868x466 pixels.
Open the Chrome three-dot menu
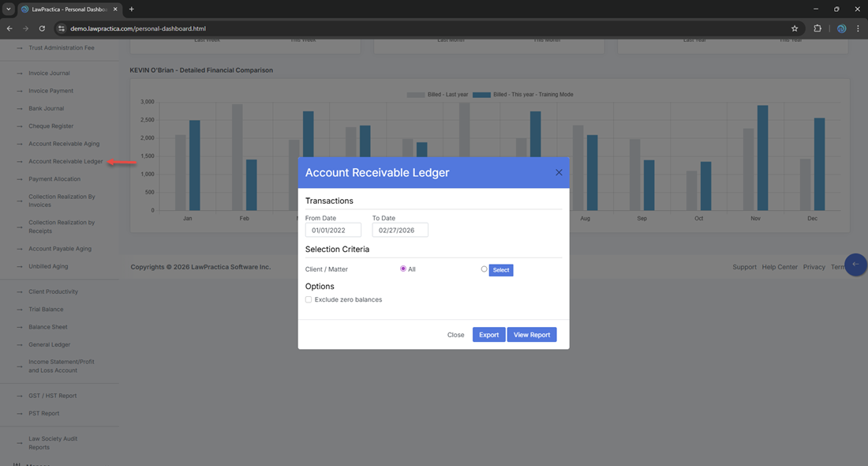(858, 28)
